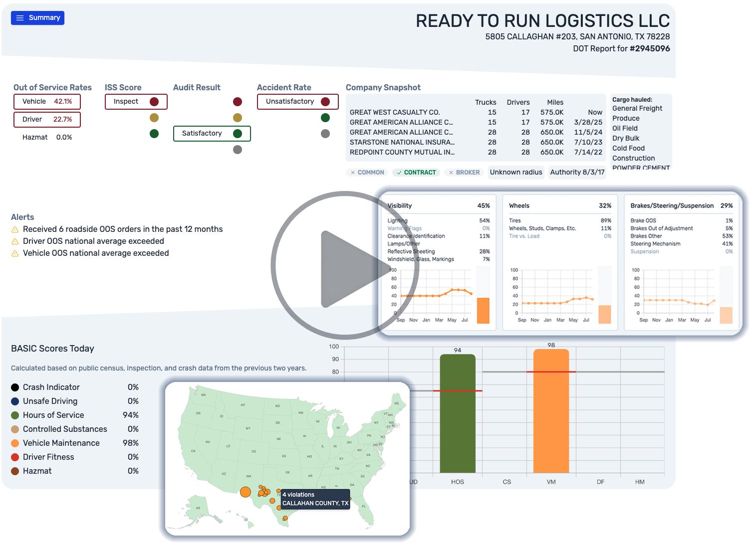This screenshot has height=553, width=756.
Task: Click the Hazmat 0.0% out of service value
Action: (x=64, y=138)
